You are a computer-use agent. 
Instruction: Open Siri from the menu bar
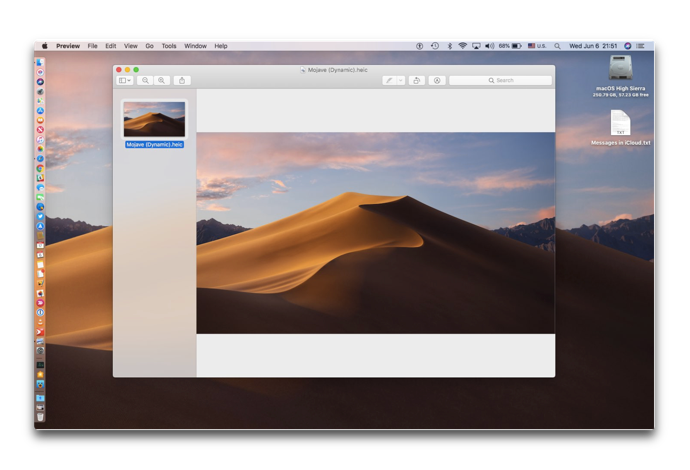pyautogui.click(x=628, y=46)
